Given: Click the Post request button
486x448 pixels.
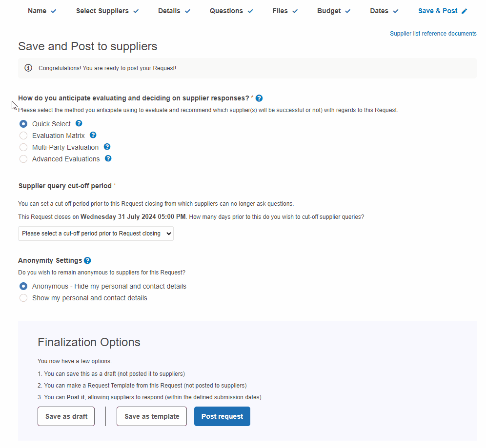Looking at the screenshot, I should coord(222,416).
